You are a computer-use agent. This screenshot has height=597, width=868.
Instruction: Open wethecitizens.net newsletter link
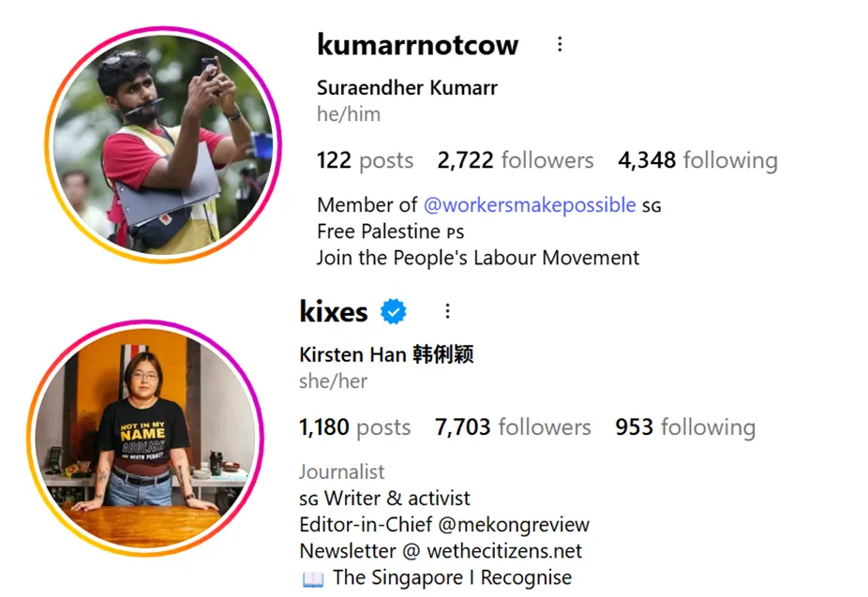[x=504, y=551]
